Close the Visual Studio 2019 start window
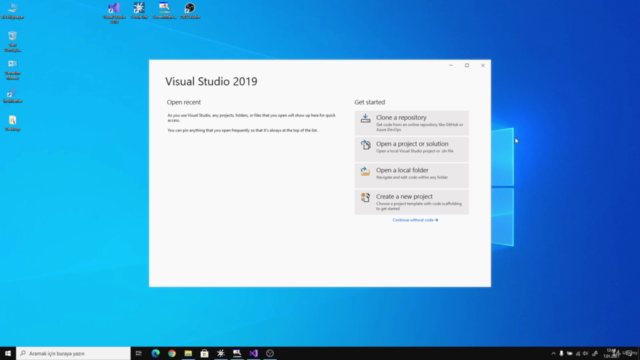This screenshot has height=360, width=640. tap(483, 65)
